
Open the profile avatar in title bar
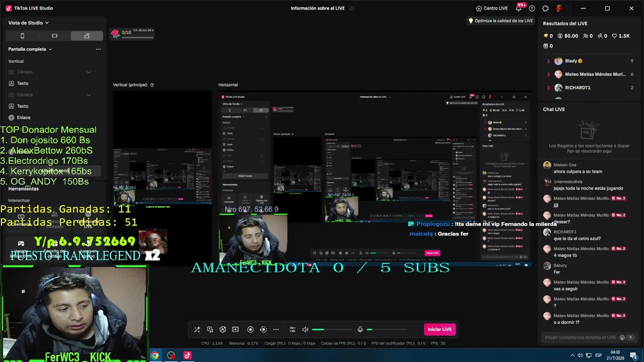coord(559,8)
